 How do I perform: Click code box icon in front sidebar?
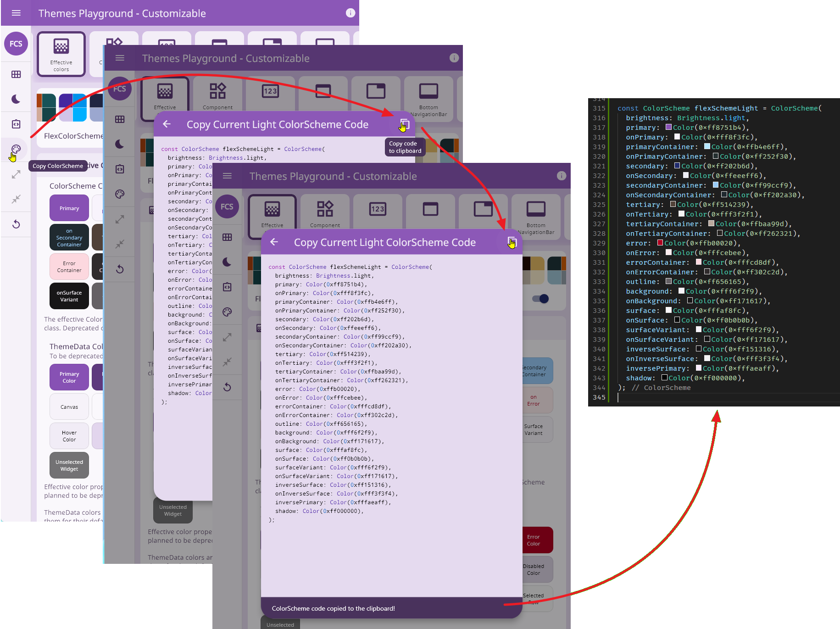coord(227,287)
